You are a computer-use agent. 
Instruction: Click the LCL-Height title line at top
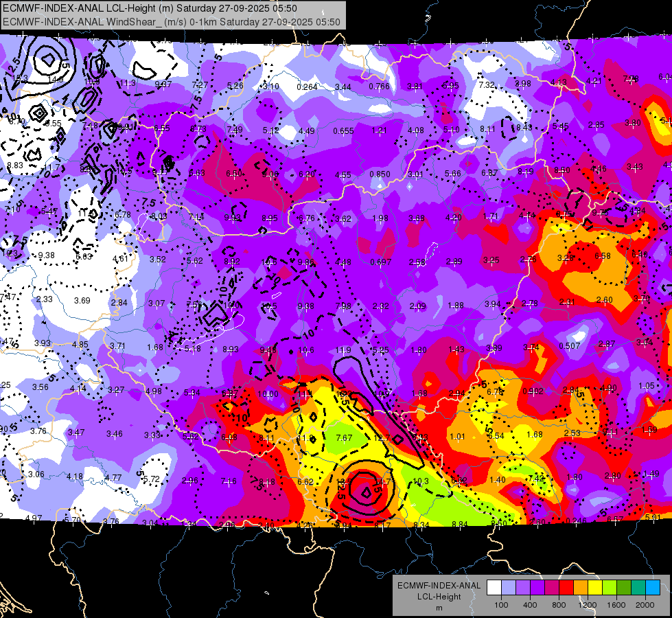pos(150,8)
